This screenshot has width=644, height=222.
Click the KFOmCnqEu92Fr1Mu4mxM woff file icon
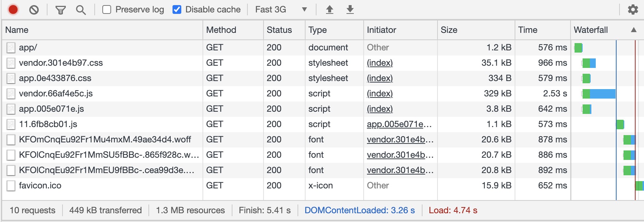[x=11, y=140]
